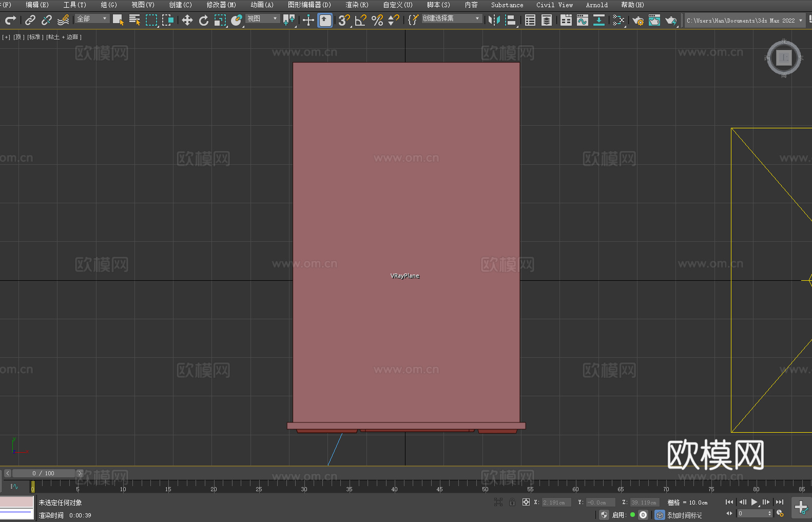Expand the project path dropdown

800,21
